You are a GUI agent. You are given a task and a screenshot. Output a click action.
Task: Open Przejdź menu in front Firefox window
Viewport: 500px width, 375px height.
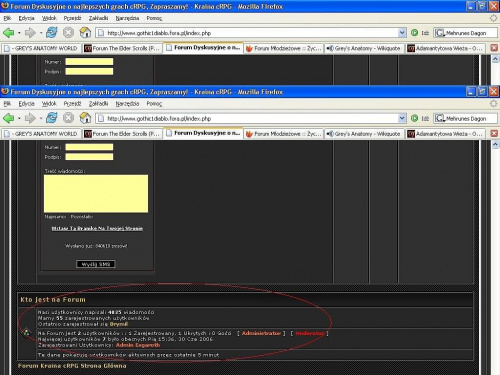coord(72,104)
